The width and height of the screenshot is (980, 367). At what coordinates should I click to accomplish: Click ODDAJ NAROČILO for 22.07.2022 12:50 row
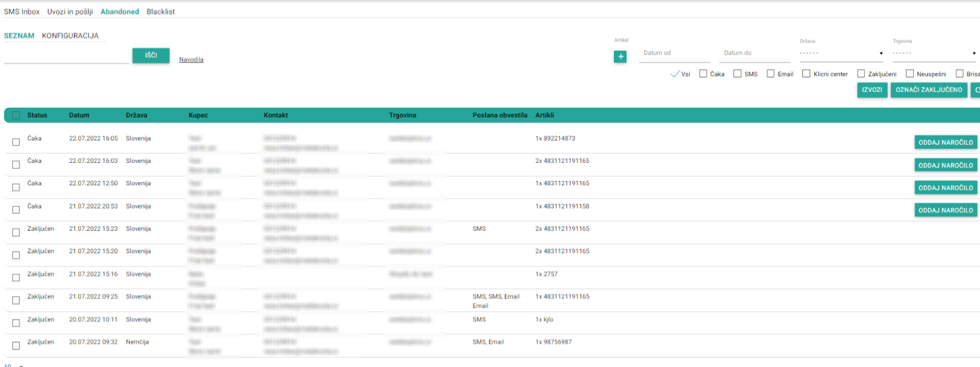[945, 188]
